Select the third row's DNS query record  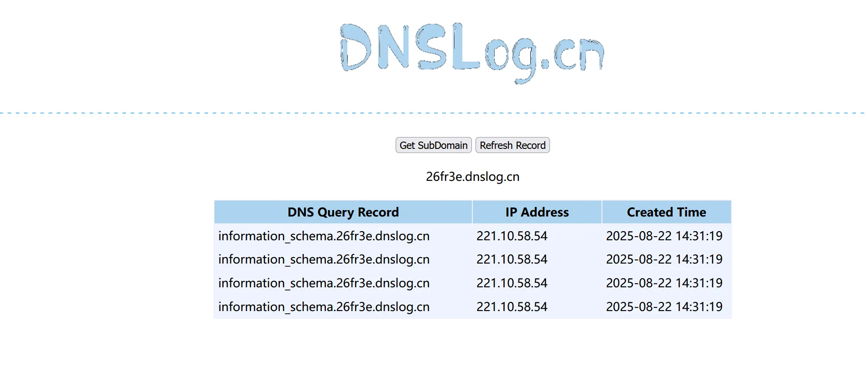tap(324, 283)
